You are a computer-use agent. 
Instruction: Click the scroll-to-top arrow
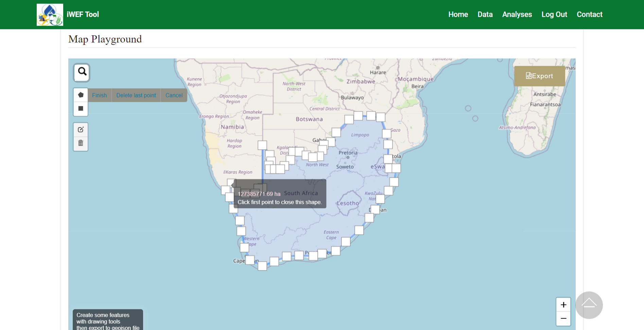click(x=589, y=305)
